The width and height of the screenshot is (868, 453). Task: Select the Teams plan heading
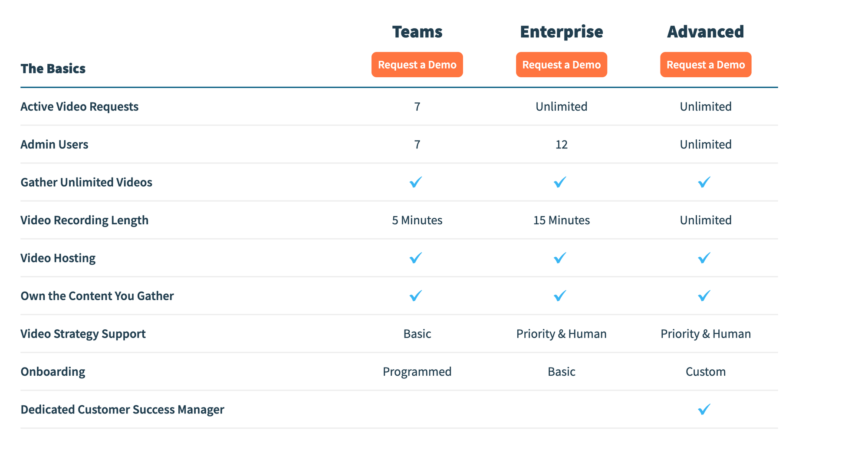[x=417, y=32]
